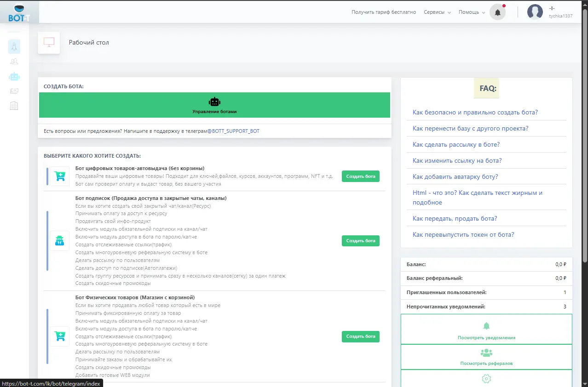Click the group icon above Посмотреть рефералов
The image size is (588, 387).
(x=486, y=353)
